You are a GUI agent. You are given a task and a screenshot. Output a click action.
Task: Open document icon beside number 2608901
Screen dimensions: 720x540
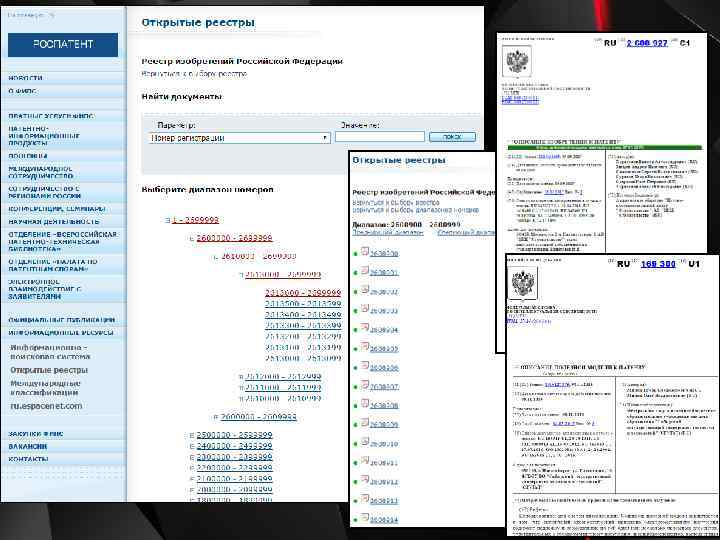click(365, 270)
